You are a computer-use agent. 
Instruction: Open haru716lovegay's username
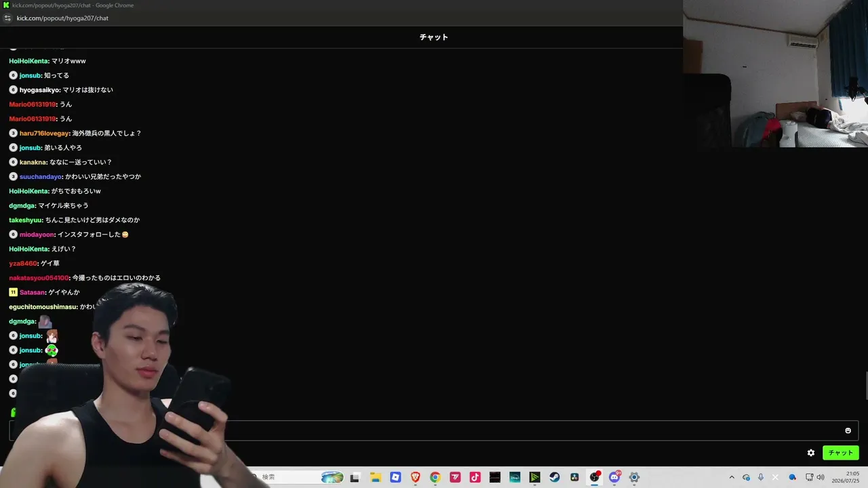tap(44, 134)
